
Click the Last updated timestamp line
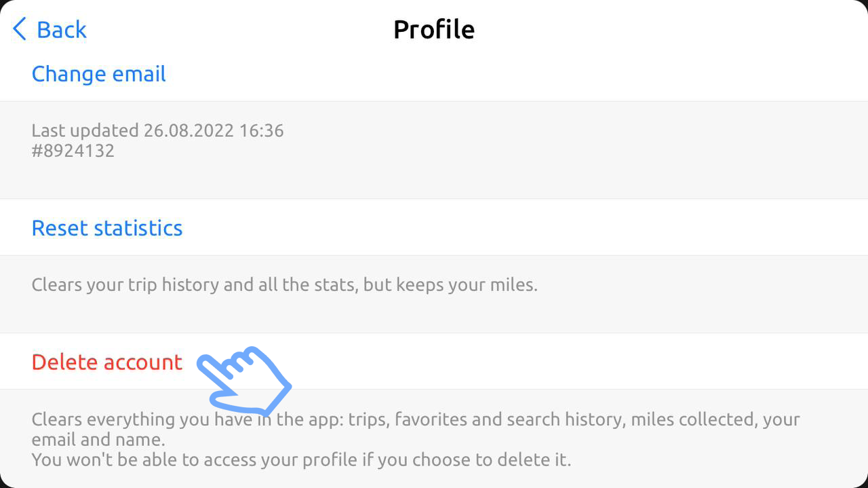point(157,130)
